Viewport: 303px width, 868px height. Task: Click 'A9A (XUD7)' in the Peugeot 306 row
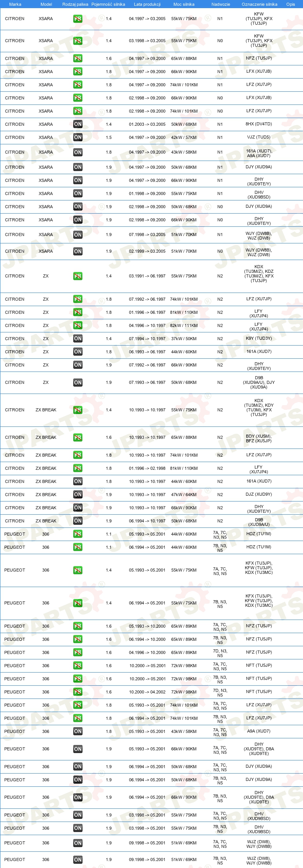259,731
